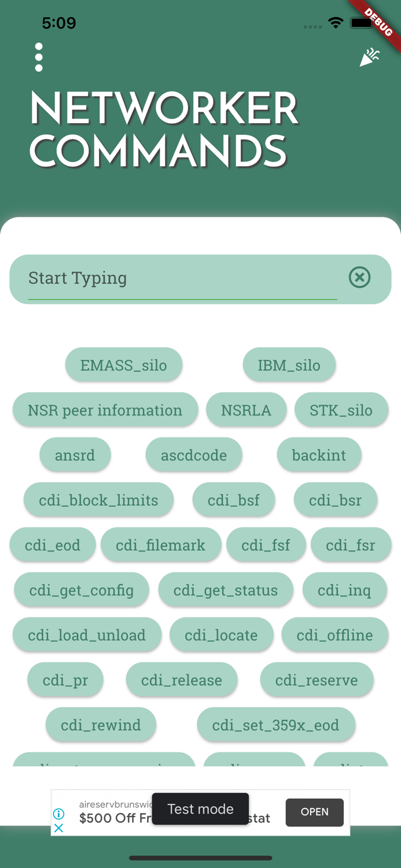Tap the OPEN button on the ad
The width and height of the screenshot is (401, 868).
pyautogui.click(x=314, y=812)
